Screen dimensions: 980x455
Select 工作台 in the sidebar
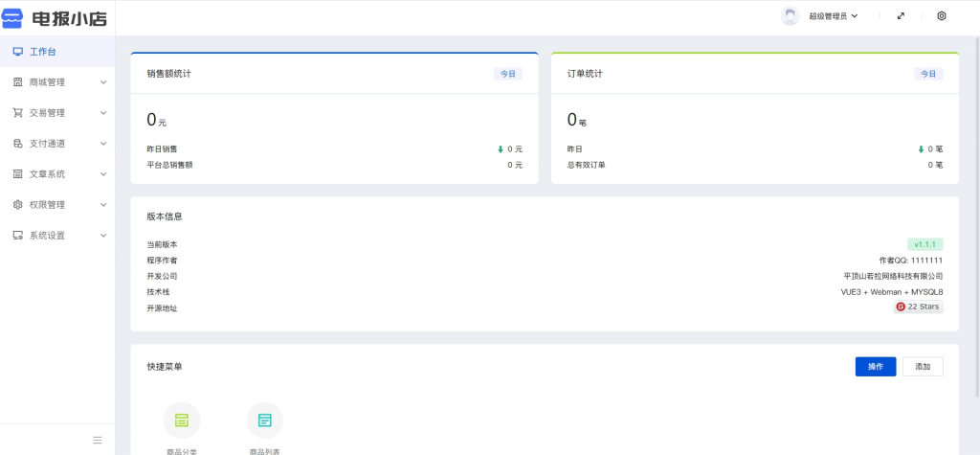[43, 52]
